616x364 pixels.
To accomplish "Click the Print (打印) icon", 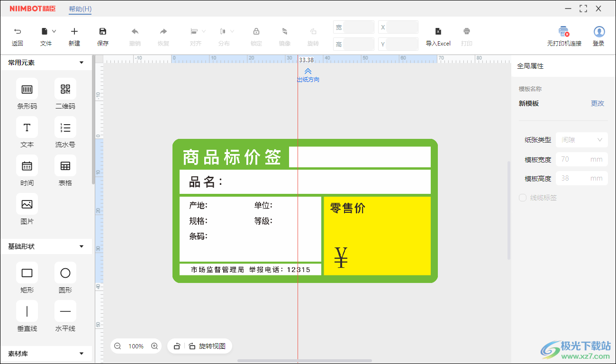I will click(x=467, y=31).
